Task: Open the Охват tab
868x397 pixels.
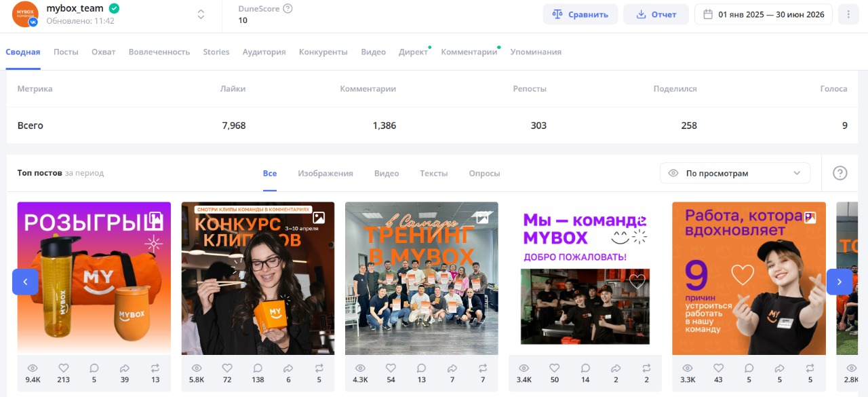Action: pyautogui.click(x=103, y=52)
